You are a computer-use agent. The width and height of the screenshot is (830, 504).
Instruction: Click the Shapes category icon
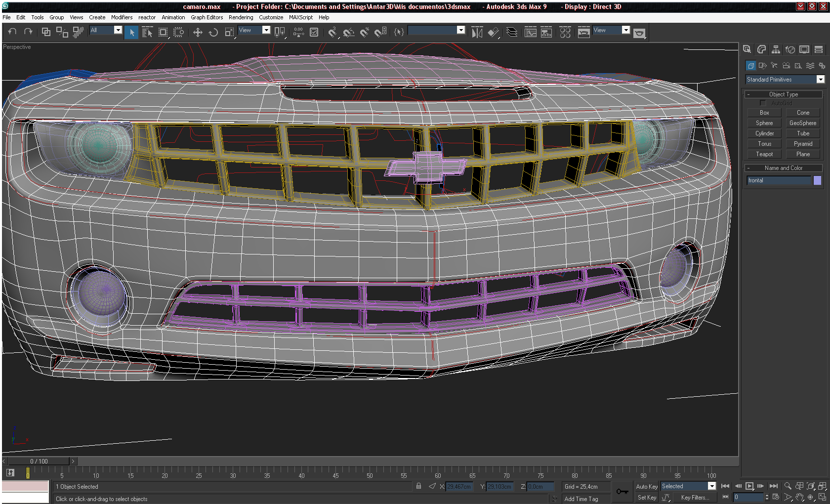pyautogui.click(x=762, y=65)
